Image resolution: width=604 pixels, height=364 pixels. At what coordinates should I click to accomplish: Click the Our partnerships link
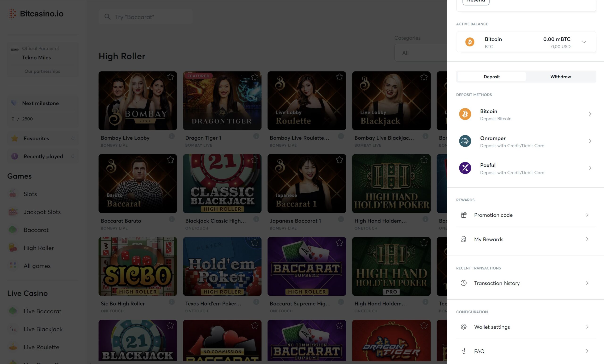42,71
